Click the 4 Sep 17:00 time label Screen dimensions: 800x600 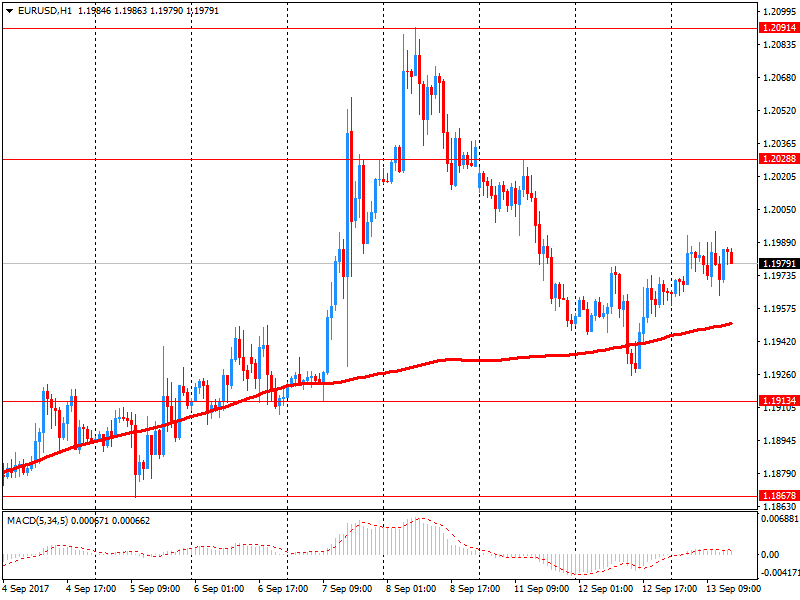click(x=91, y=589)
